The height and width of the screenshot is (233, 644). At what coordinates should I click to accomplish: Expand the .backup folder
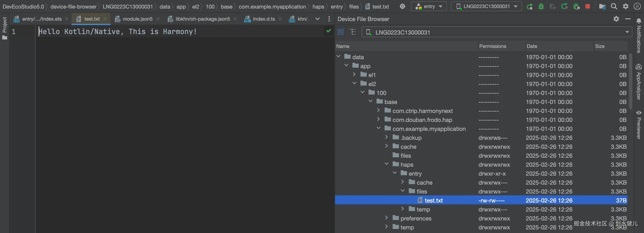coord(386,137)
